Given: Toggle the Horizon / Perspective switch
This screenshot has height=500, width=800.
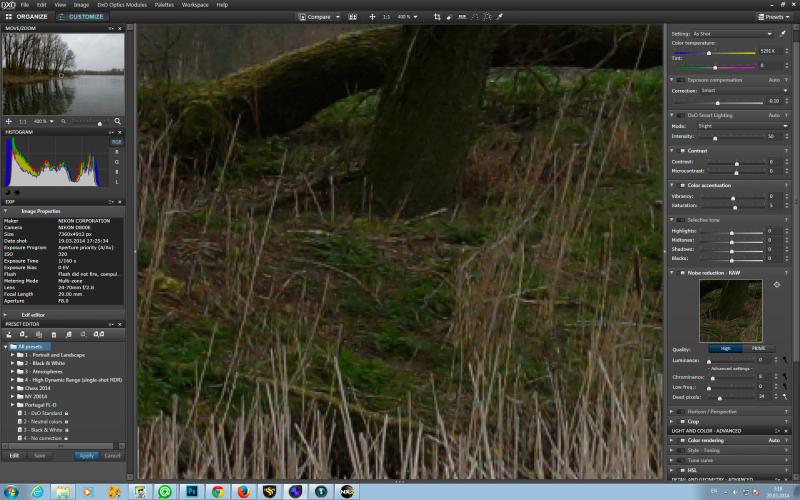Looking at the screenshot, I should (x=681, y=412).
